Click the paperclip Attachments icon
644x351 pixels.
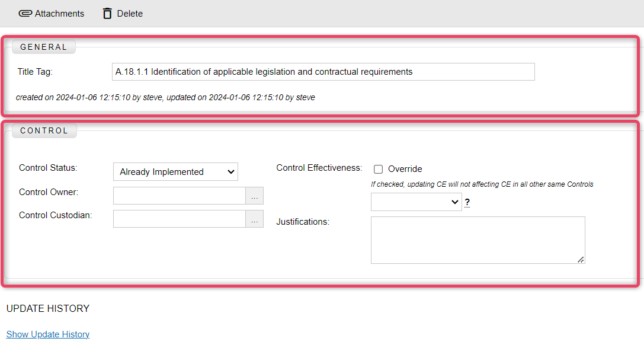[x=25, y=14]
